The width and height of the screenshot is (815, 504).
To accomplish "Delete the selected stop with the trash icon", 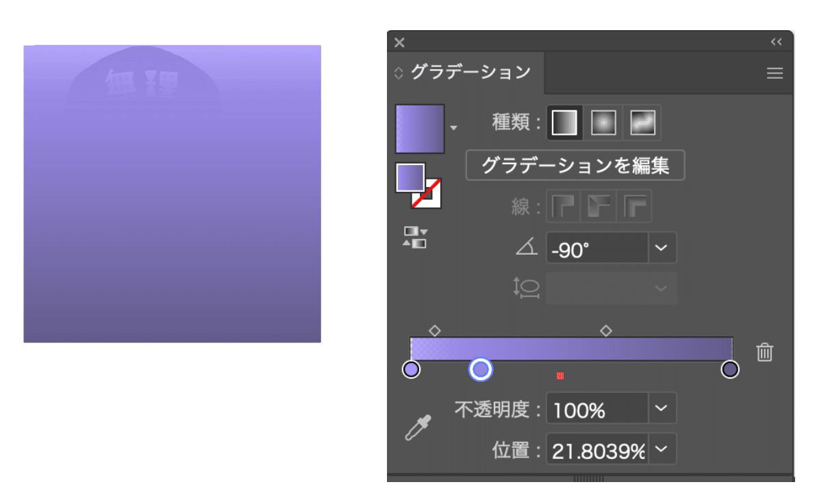I will (764, 352).
